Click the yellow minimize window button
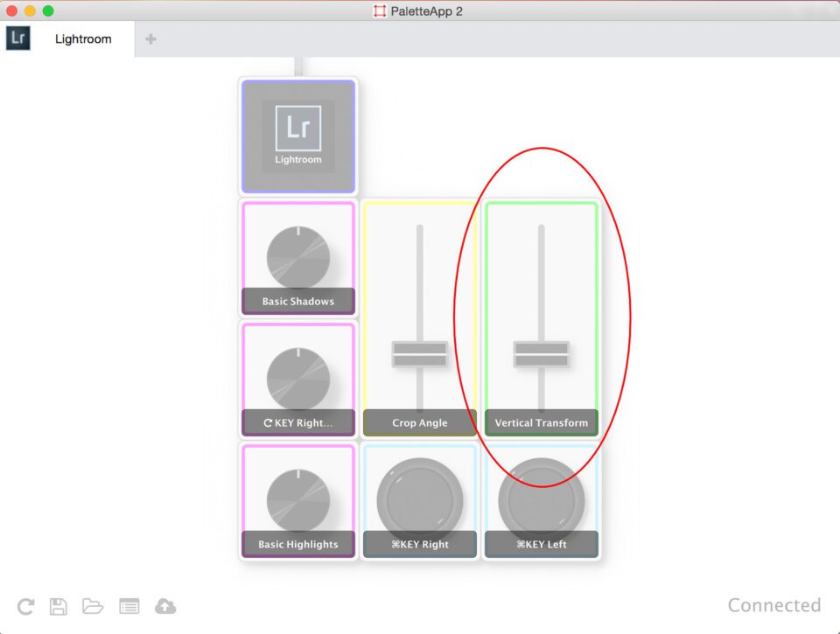840x634 pixels. [x=30, y=10]
